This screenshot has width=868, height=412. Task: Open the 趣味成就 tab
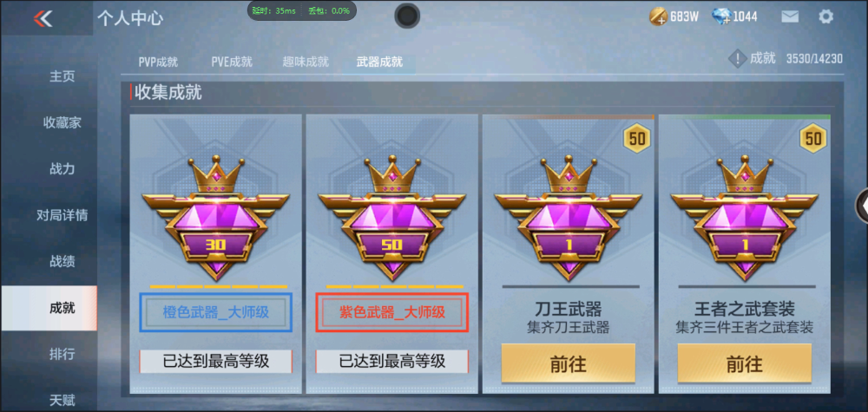click(x=306, y=62)
